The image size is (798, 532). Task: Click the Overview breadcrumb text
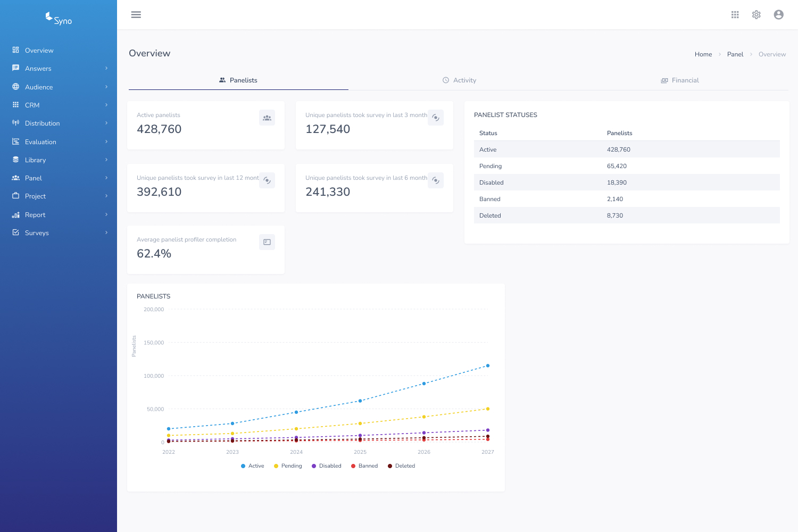772,54
